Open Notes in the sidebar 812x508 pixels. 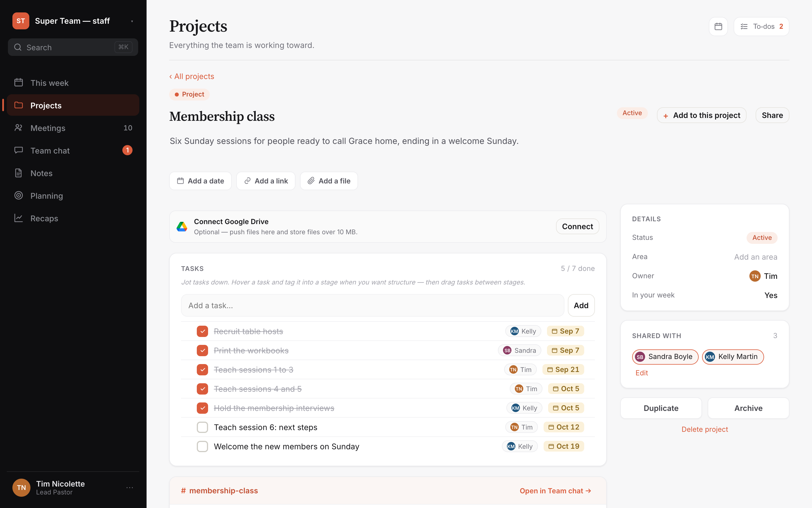click(x=73, y=173)
